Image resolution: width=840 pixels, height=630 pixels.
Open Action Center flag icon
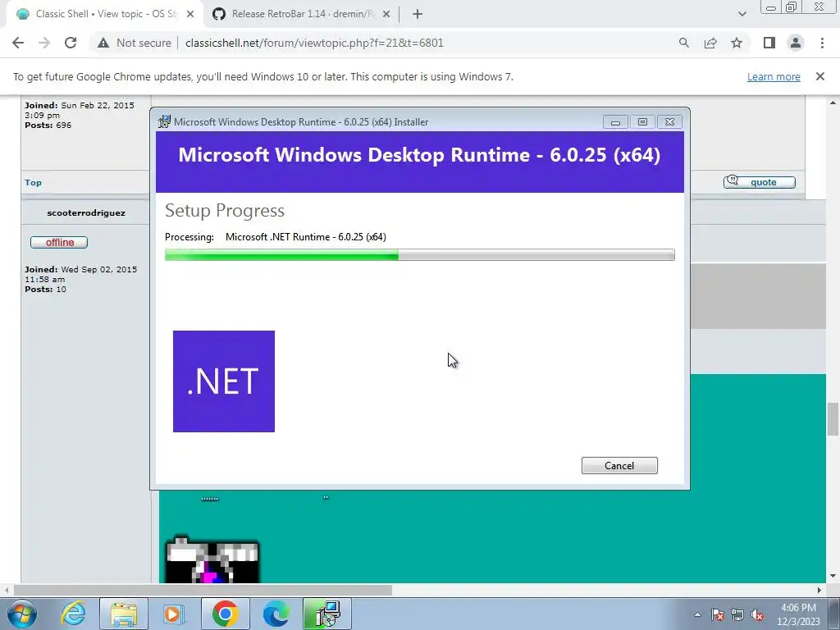(x=717, y=615)
